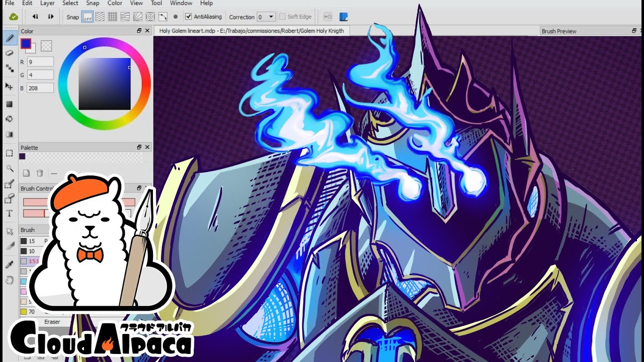Viewport: 644px width, 362px height.
Task: Select the Move tool in left toolbar
Action: point(9,86)
